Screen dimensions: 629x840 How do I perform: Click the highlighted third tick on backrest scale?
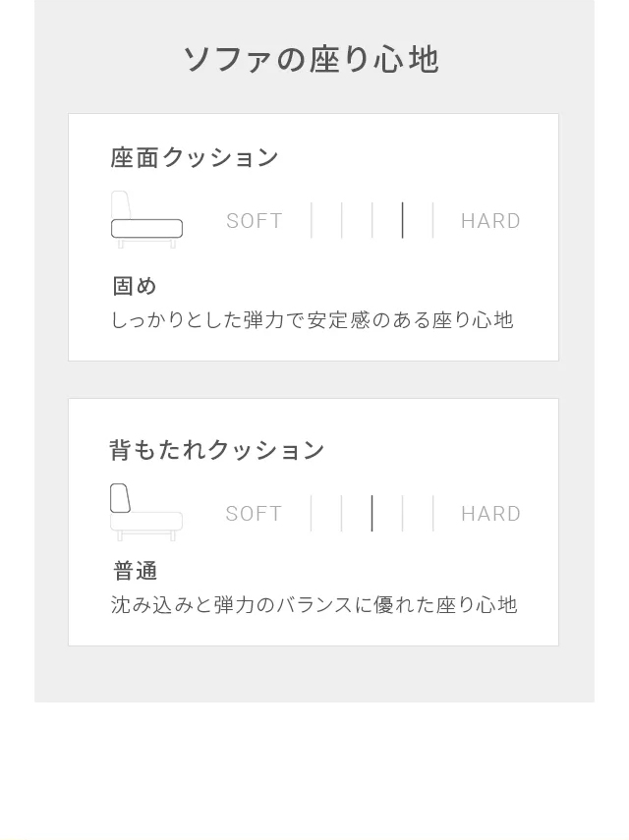point(372,513)
